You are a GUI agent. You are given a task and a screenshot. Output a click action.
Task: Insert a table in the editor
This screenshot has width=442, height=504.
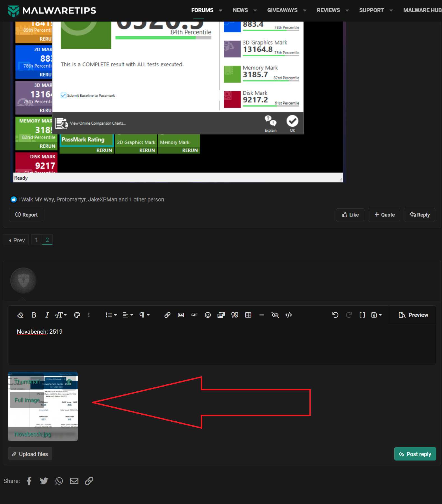click(248, 315)
